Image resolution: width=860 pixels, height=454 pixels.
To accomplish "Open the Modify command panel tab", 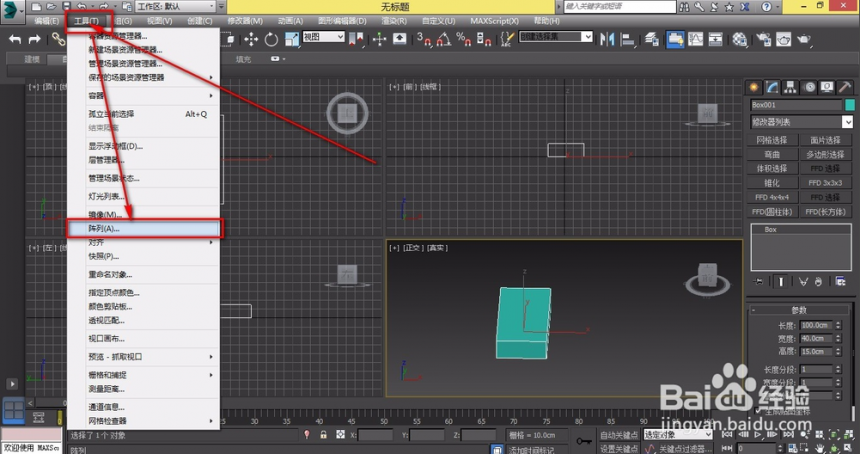I will 772,87.
